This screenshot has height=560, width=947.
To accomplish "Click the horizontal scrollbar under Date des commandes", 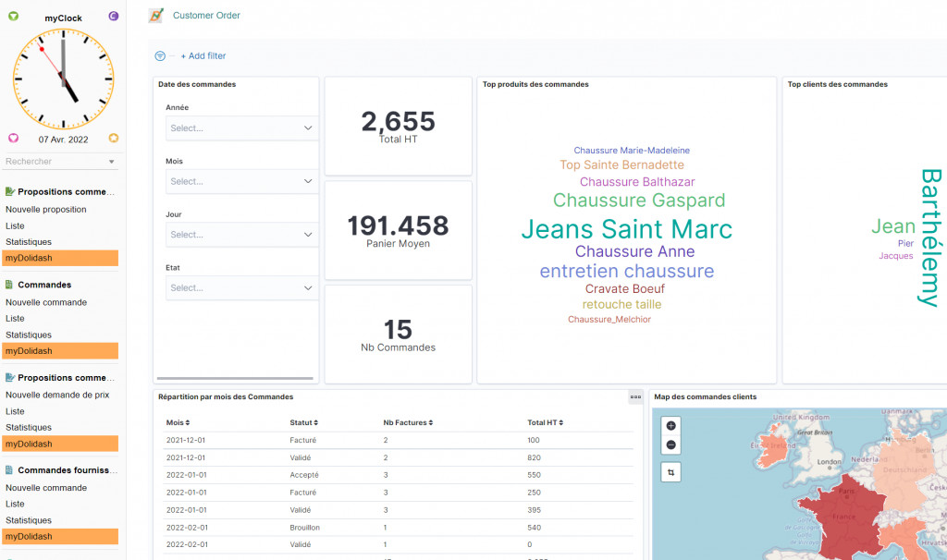I will click(234, 378).
